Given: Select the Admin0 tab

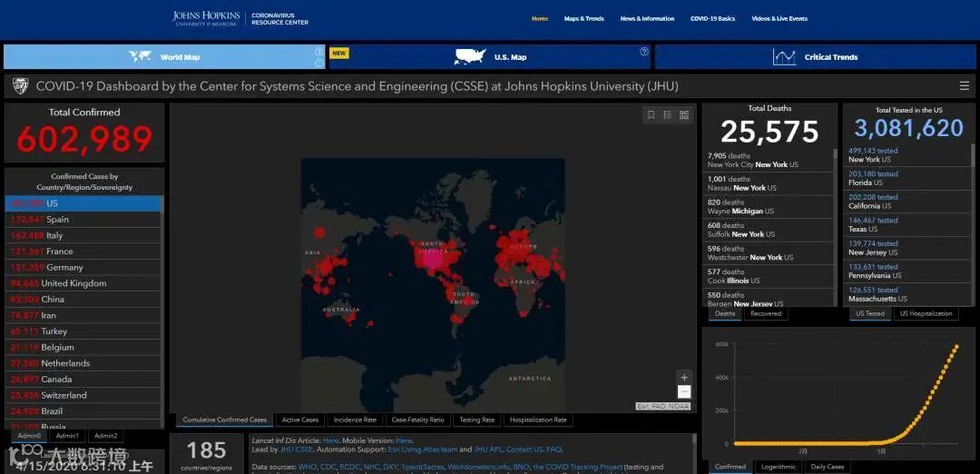Looking at the screenshot, I should point(29,436).
